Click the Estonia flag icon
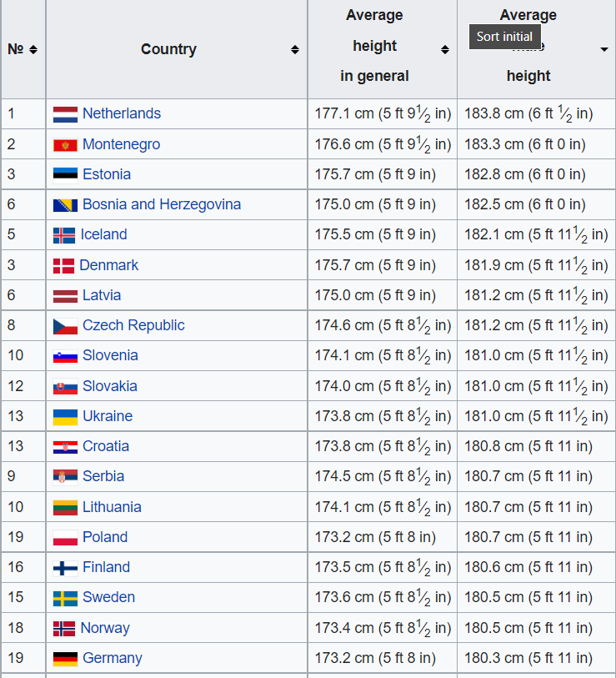Image resolution: width=616 pixels, height=678 pixels. (x=65, y=175)
